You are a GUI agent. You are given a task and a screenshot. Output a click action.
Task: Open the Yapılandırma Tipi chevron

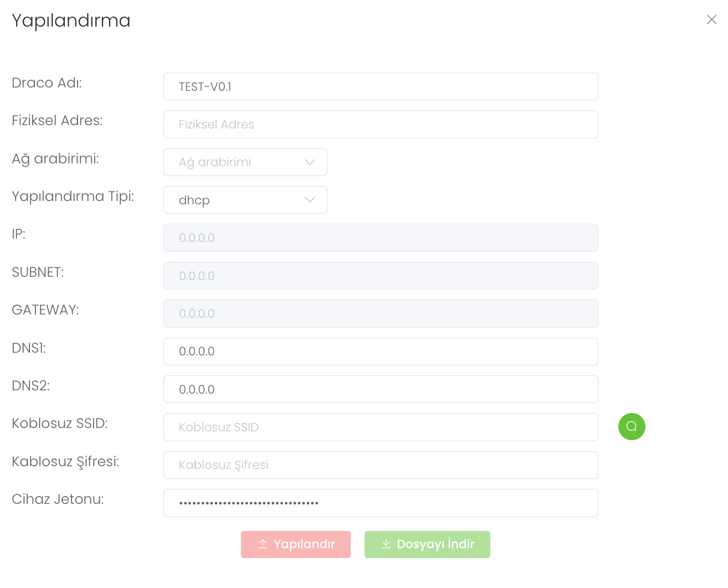(x=310, y=200)
